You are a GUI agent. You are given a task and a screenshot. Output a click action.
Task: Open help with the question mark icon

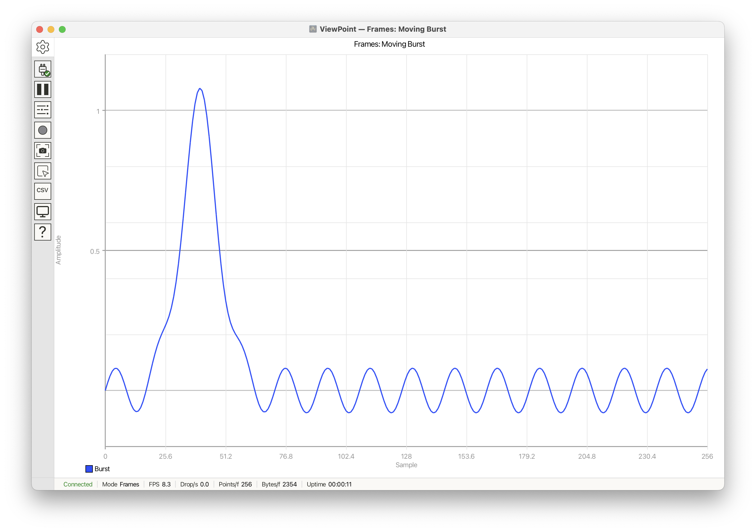pyautogui.click(x=42, y=232)
